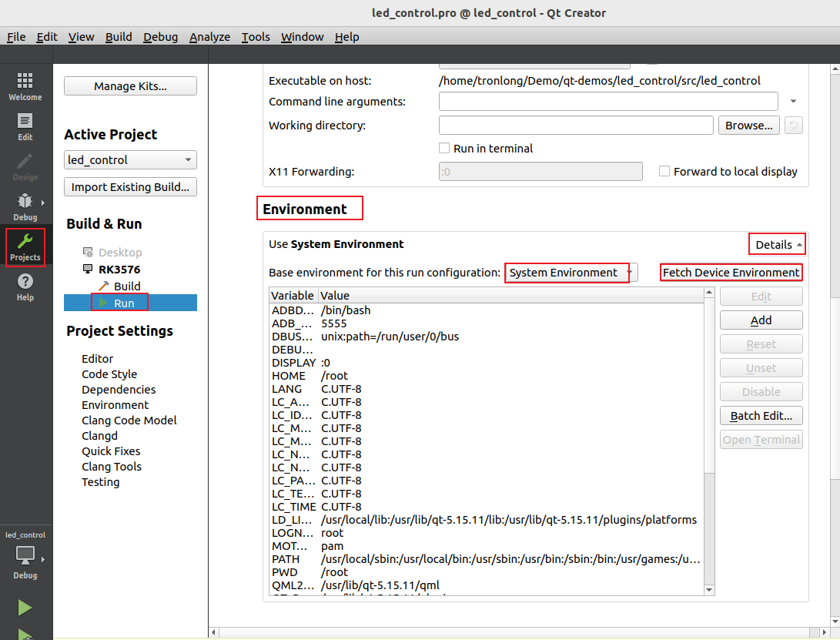Open the Analyze menu
This screenshot has width=840, height=640.
point(209,37)
